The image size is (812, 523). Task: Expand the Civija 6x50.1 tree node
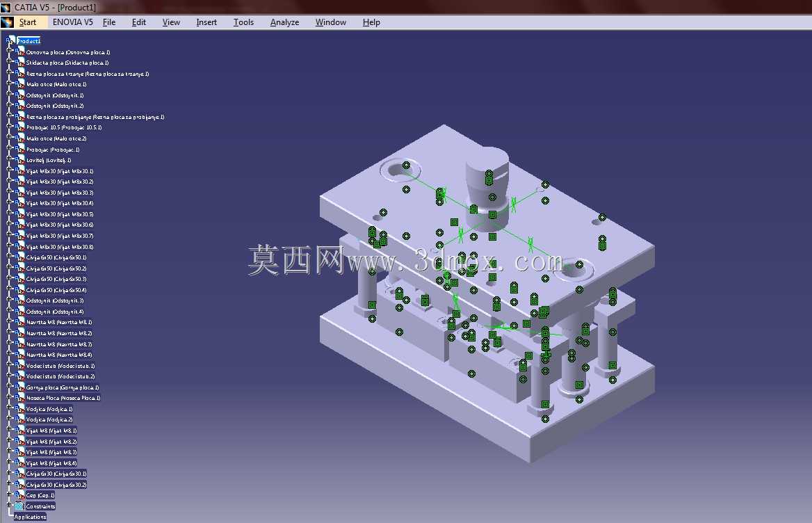(9, 257)
